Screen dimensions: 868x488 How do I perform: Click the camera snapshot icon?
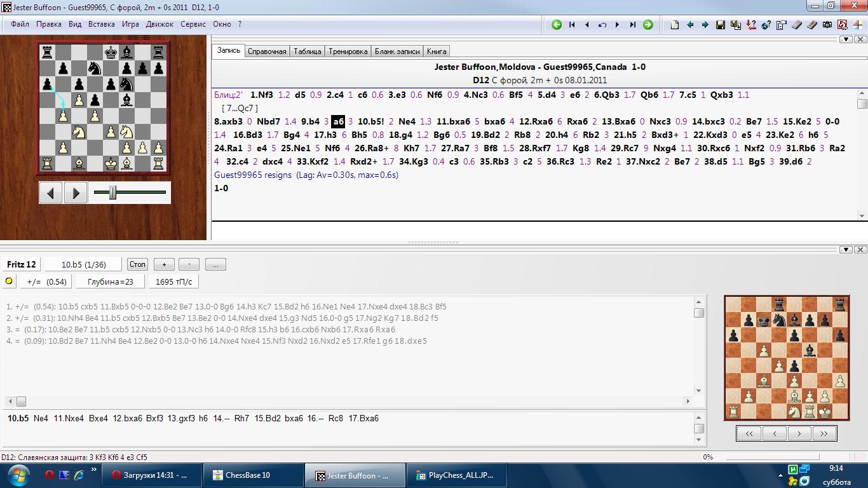tap(827, 25)
